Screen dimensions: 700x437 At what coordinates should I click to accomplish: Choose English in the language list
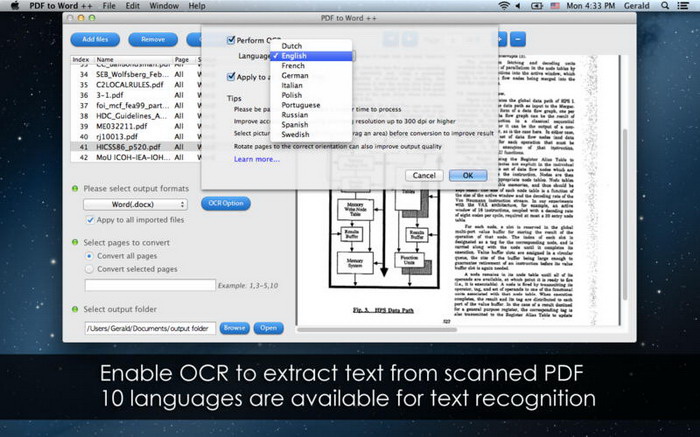coord(311,56)
